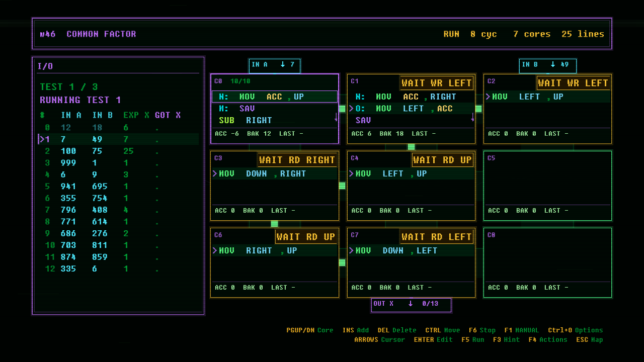The image size is (644, 362).
Task: Select I/O row 10 with inputs 703 and 811
Action: 119,245
